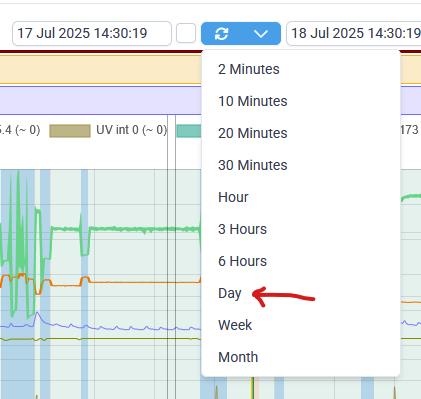Toggle the checkbox beside the start date
421x399 pixels.
[186, 33]
